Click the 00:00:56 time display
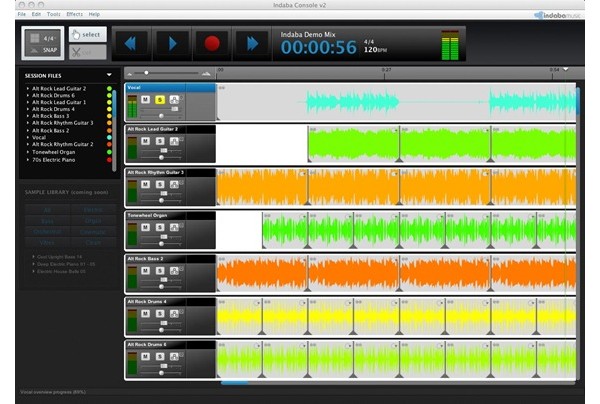Viewport: 600px width, 404px height. 318,47
